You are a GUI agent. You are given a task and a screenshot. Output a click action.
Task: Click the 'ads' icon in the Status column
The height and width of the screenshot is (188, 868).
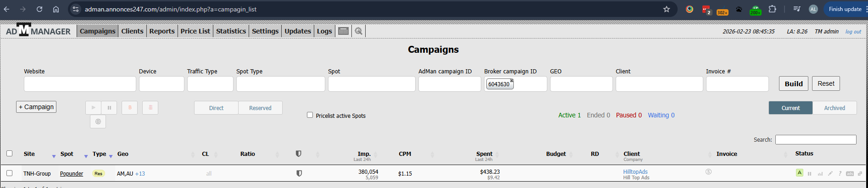[850, 174]
